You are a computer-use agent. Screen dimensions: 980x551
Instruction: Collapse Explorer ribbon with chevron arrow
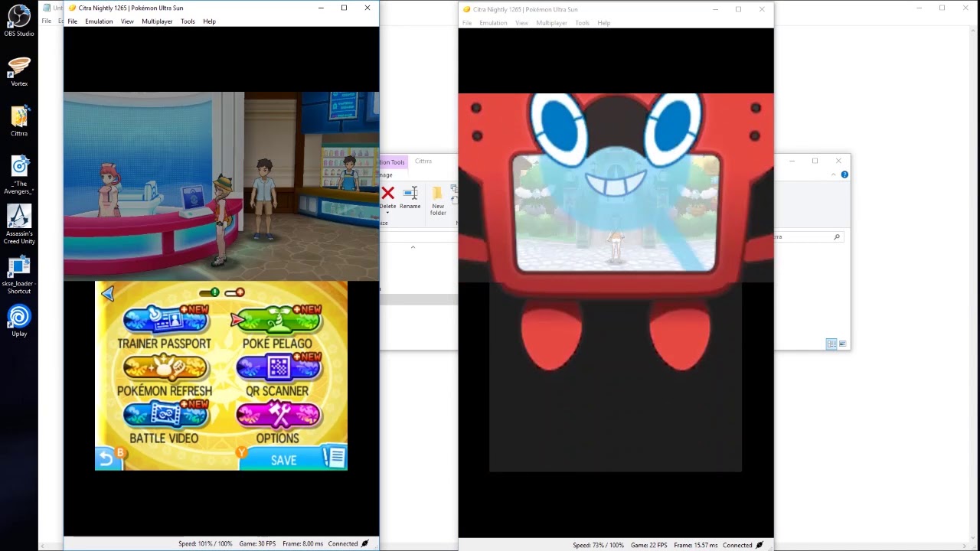(x=834, y=175)
